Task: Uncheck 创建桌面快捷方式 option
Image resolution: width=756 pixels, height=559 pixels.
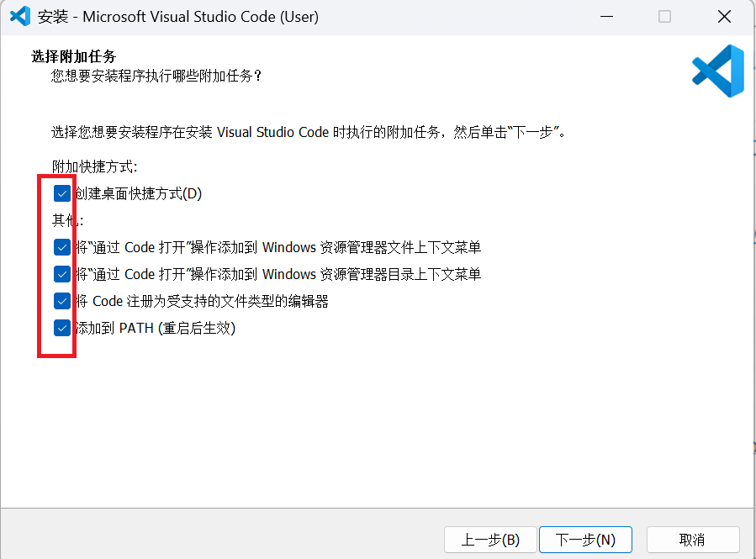Action: (61, 193)
